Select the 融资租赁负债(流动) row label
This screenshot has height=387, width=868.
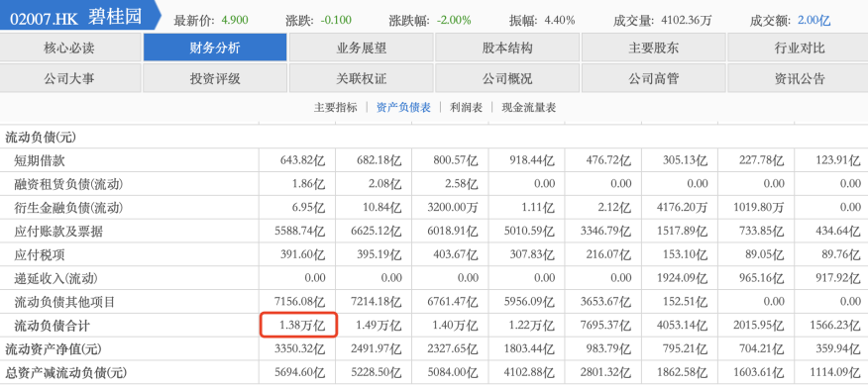tap(68, 184)
